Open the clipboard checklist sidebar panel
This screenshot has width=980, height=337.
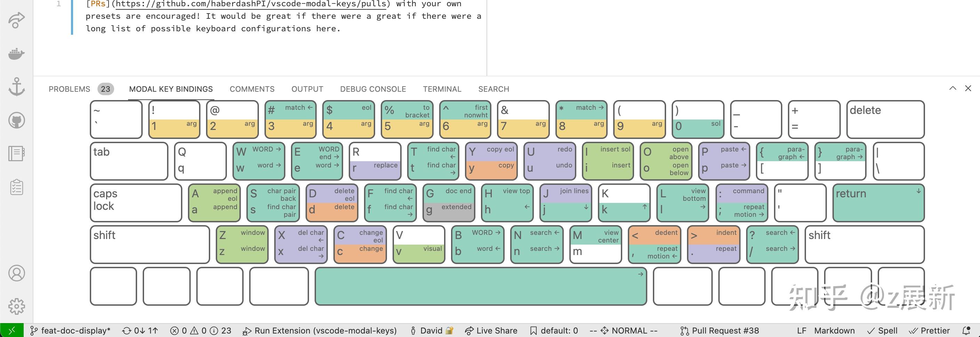[16, 187]
